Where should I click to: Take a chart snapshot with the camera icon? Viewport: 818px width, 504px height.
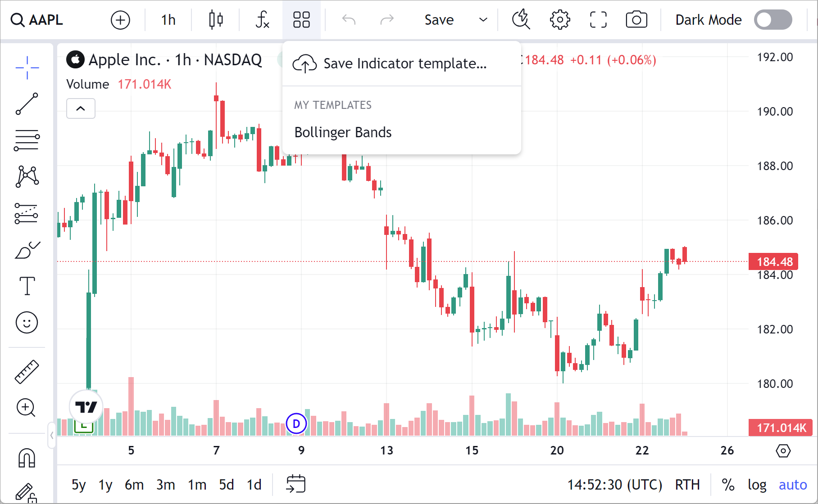tap(636, 19)
